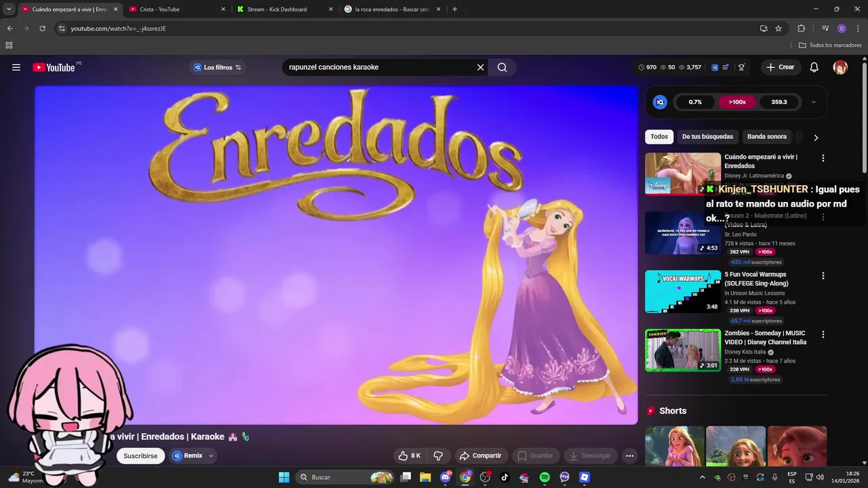The image size is (868, 488).
Task: Open Spotify from the taskbar
Action: 545,477
